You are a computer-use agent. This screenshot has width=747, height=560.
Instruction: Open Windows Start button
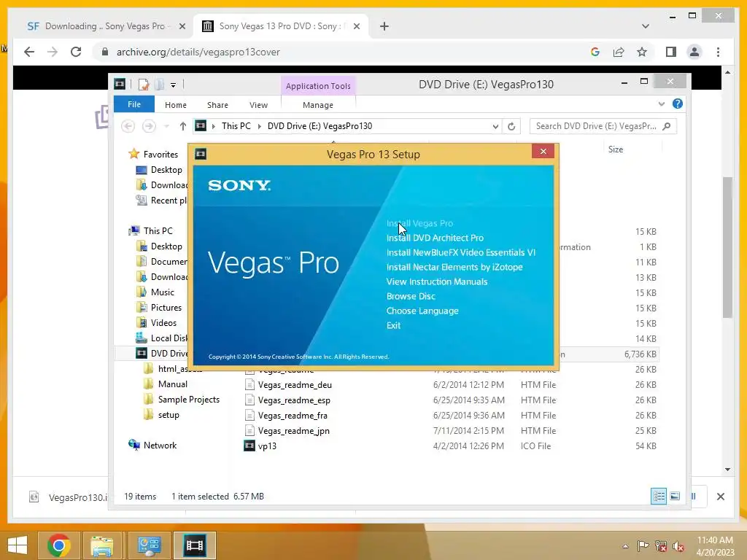point(18,545)
